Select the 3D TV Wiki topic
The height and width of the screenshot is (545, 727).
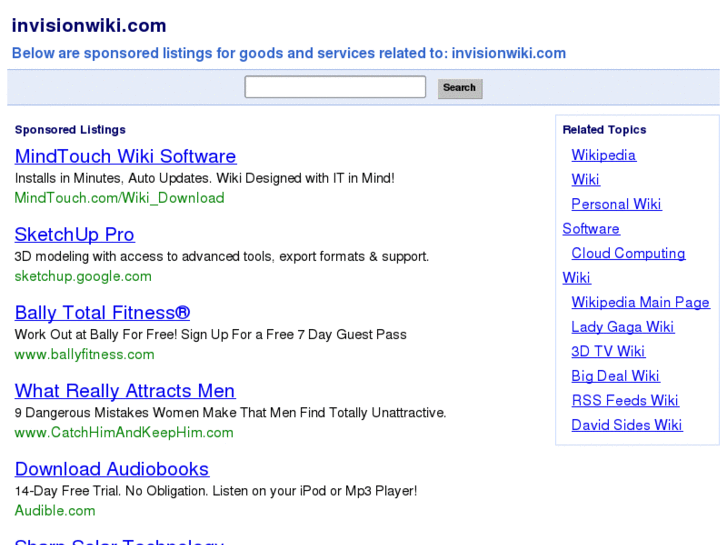pyautogui.click(x=608, y=352)
